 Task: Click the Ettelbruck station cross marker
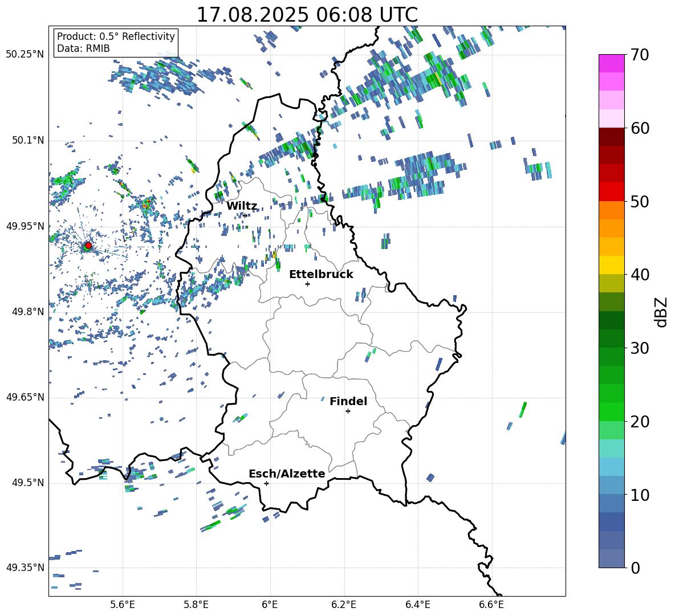pyautogui.click(x=307, y=284)
